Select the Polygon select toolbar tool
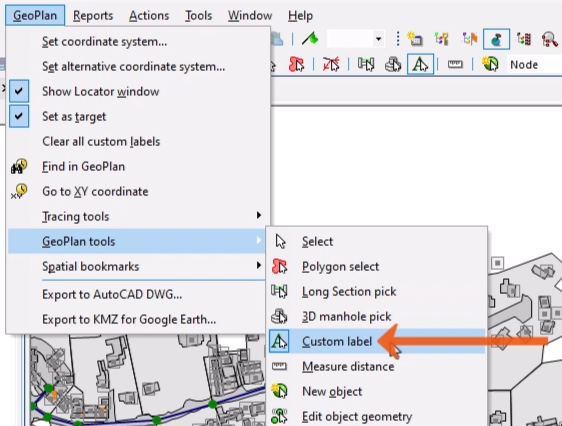Image resolution: width=562 pixels, height=426 pixels. (297, 64)
